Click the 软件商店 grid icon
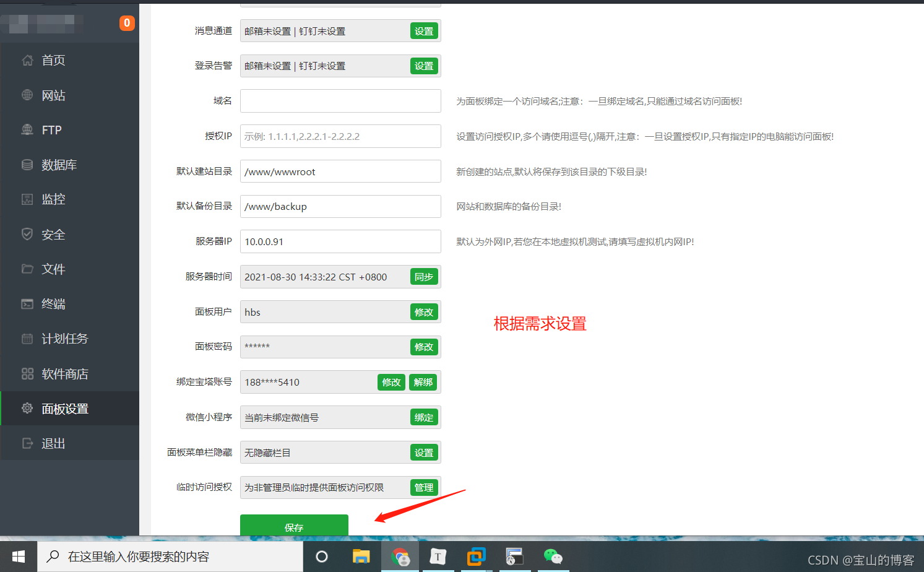Image resolution: width=924 pixels, height=572 pixels. 27,374
